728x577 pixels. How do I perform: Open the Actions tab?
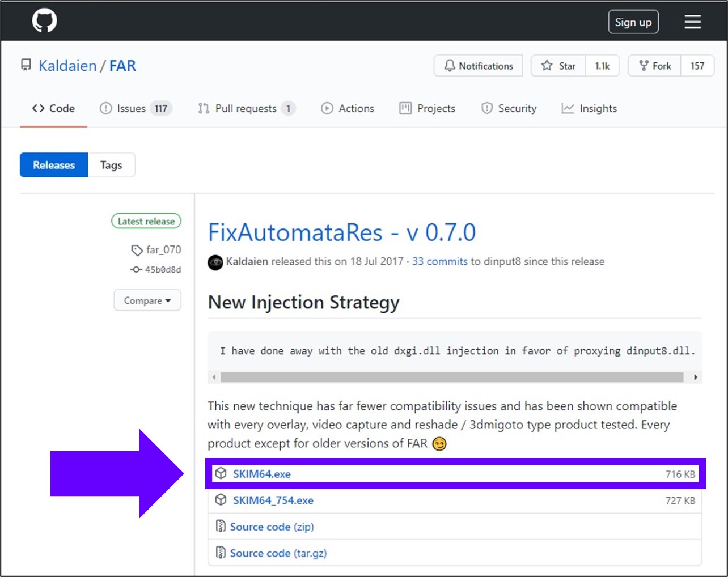[348, 108]
